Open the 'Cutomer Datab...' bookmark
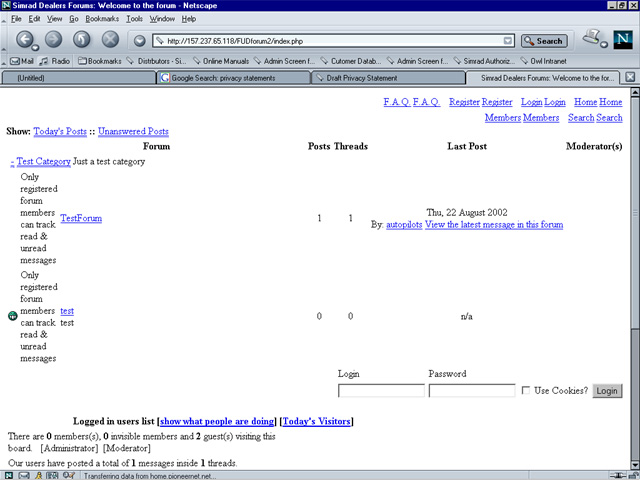Image resolution: width=640 pixels, height=480 pixels. point(351,61)
